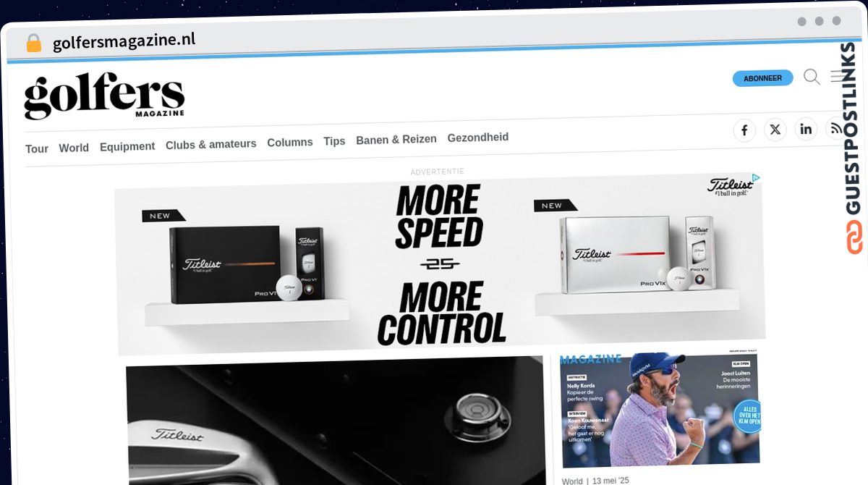868x485 pixels.
Task: Open the World section
Action: coord(74,148)
